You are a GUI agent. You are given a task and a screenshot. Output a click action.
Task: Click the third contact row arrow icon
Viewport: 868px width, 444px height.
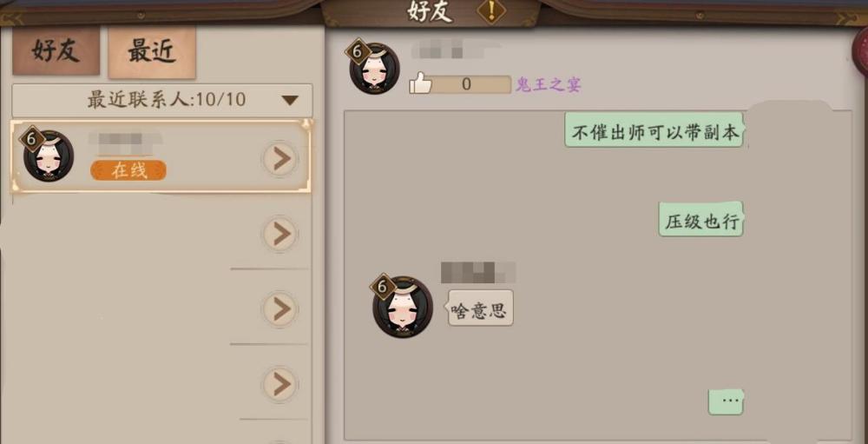point(280,308)
